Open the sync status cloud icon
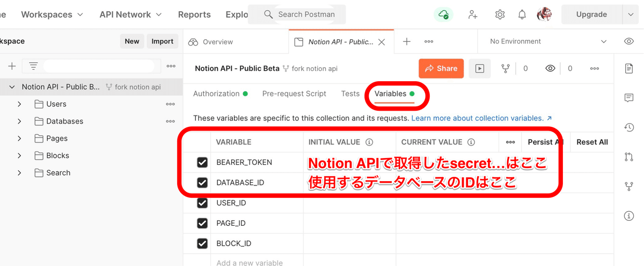 [x=443, y=15]
